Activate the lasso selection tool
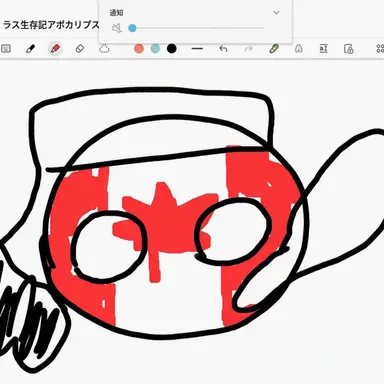The width and height of the screenshot is (384, 384). 104,49
